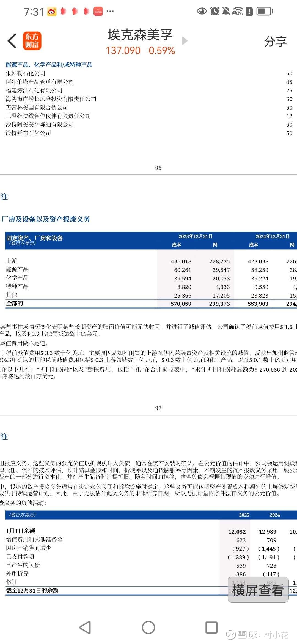Tap the 上游 cost value 436,018
Viewport: 297px width, 644px height.
[181, 261]
